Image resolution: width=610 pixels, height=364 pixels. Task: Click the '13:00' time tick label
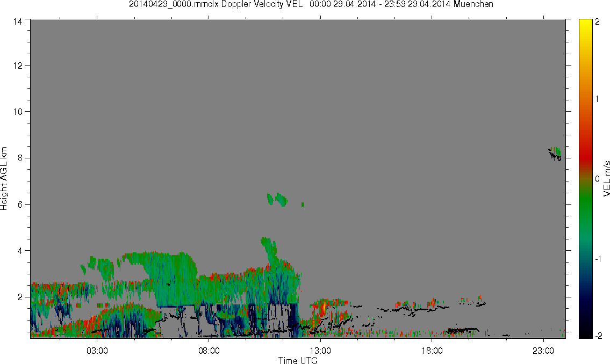click(320, 351)
